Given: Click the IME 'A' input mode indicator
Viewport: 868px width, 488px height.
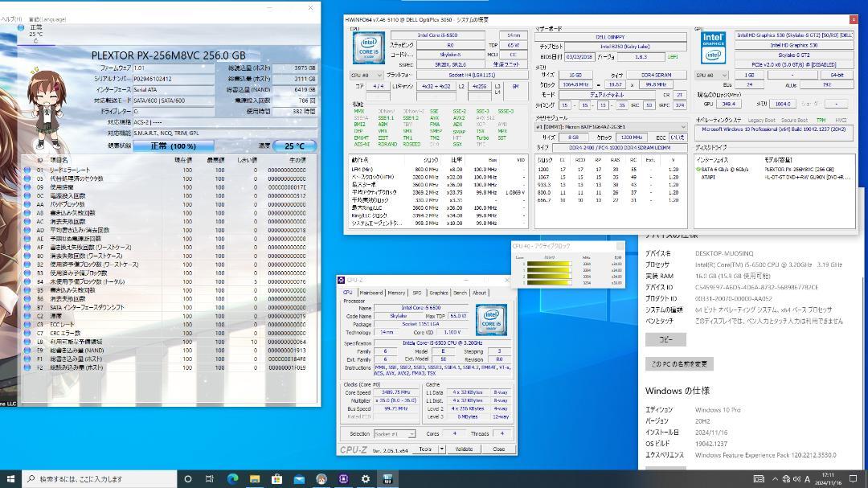Looking at the screenshot, I should coord(807,479).
